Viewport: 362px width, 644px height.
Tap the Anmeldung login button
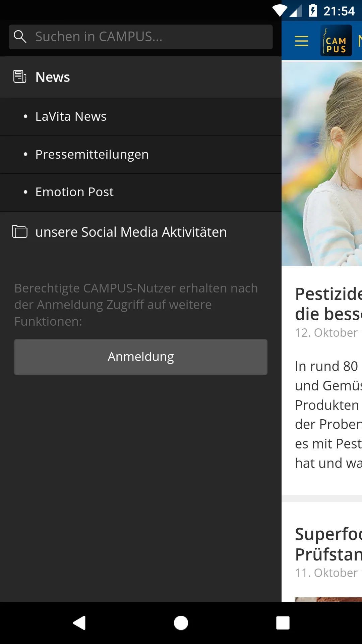pyautogui.click(x=140, y=357)
